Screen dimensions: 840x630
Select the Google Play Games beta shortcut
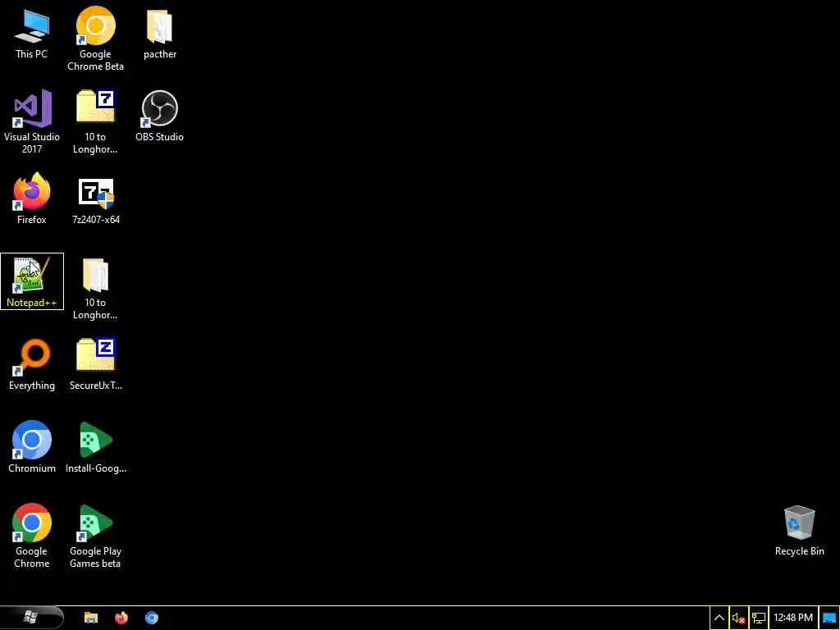[x=95, y=536]
